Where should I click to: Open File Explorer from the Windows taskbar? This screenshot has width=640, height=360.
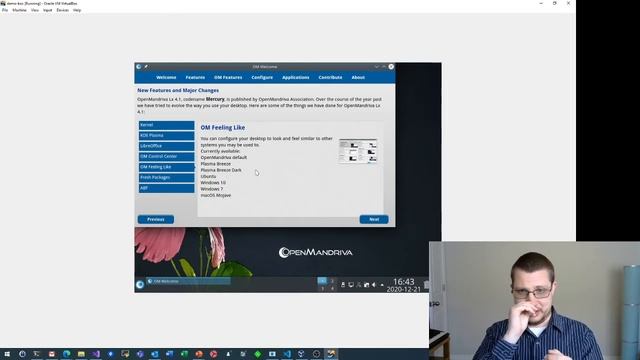(x=81, y=354)
